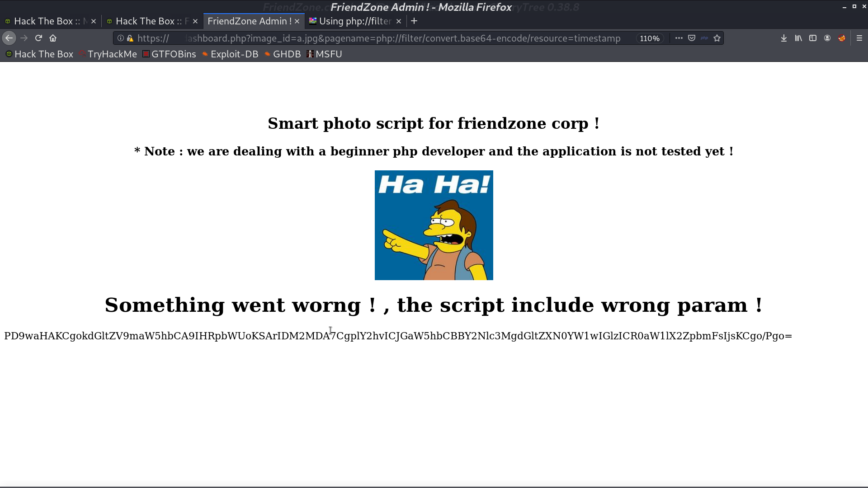Open the page actions three-dot menu
This screenshot has height=488, width=868.
[679, 38]
